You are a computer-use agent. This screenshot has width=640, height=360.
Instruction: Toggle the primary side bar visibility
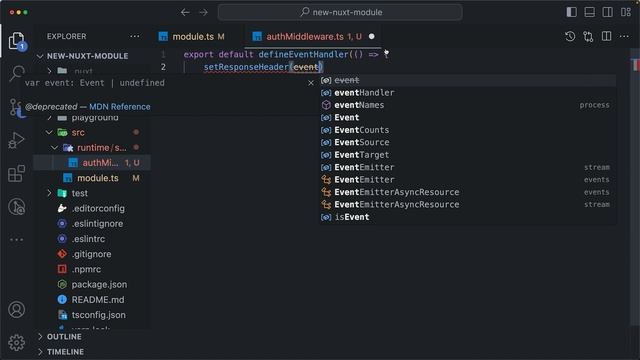click(571, 12)
